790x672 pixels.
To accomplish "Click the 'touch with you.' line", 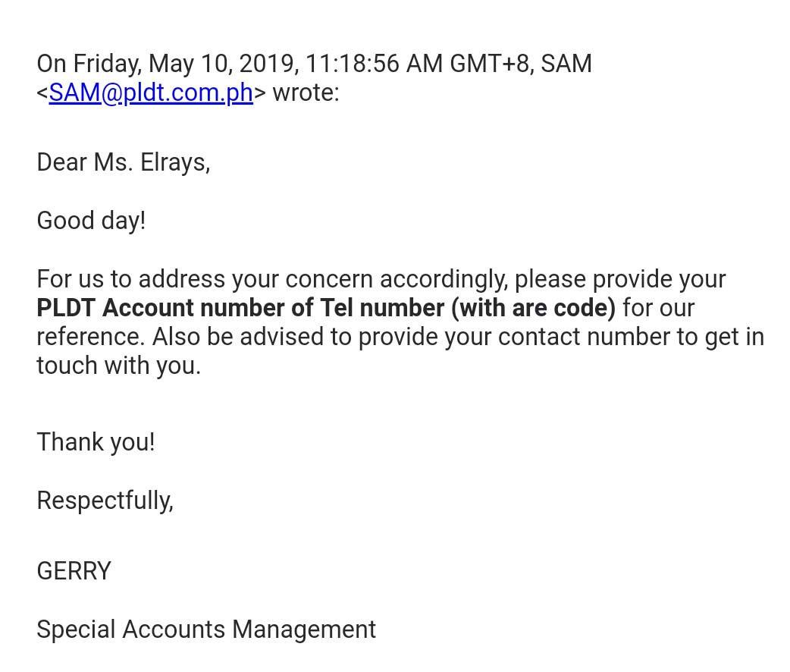I will pos(118,366).
